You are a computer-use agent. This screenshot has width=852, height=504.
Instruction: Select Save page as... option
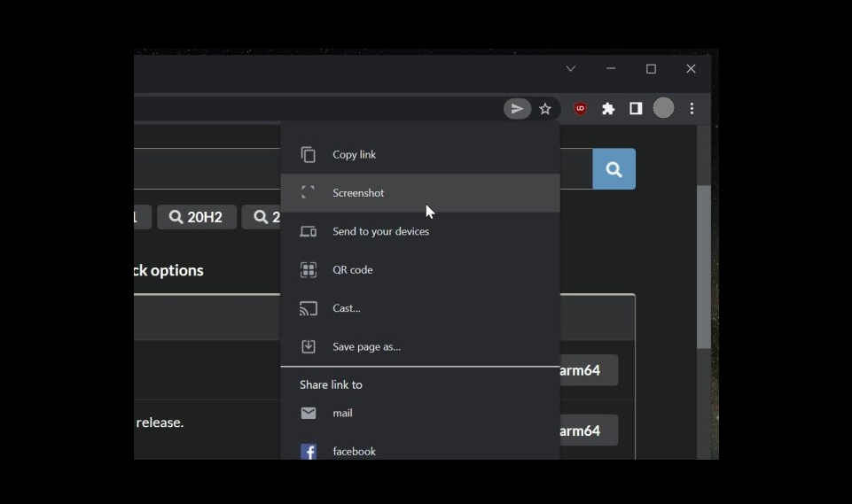[366, 347]
